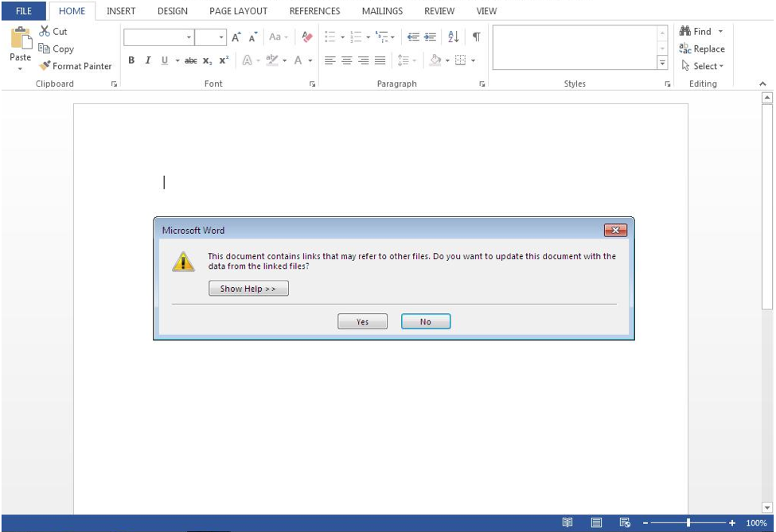The height and width of the screenshot is (532, 776).
Task: Click No to skip updating links
Action: [425, 322]
